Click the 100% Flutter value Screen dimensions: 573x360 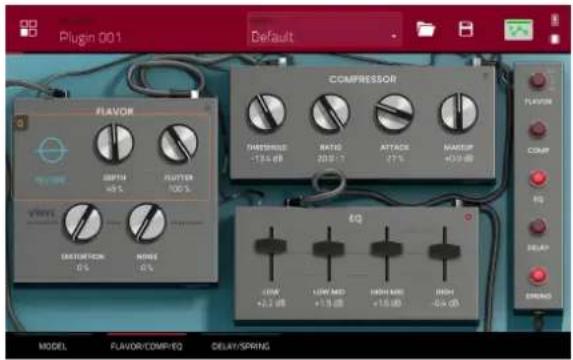pos(179,189)
